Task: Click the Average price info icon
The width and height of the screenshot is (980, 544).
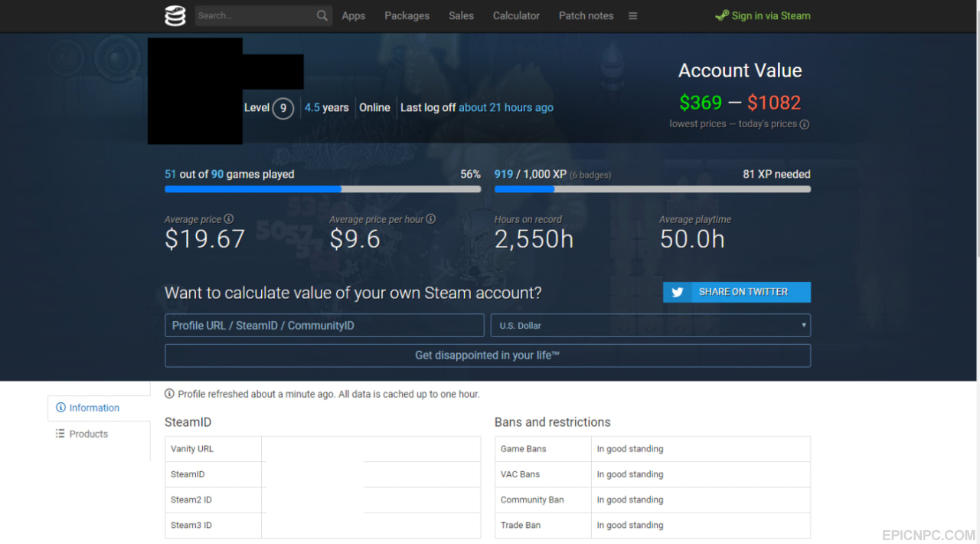Action: click(x=229, y=219)
